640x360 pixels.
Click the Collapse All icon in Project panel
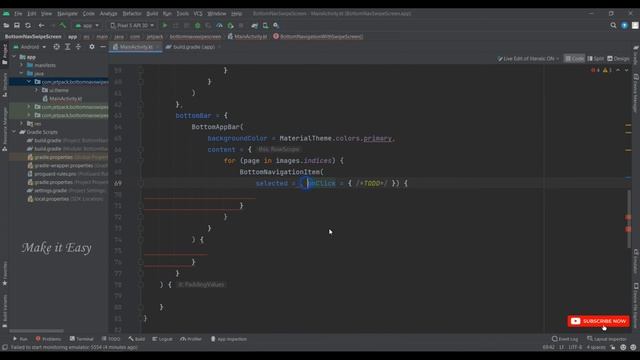tap(78, 47)
